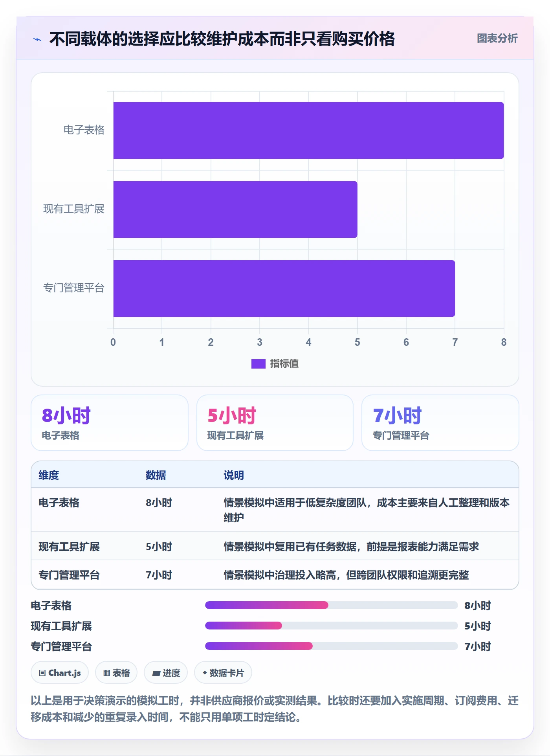Click the 专门管理平台 progress bar
Screen dimensions: 550x756
coord(332,646)
